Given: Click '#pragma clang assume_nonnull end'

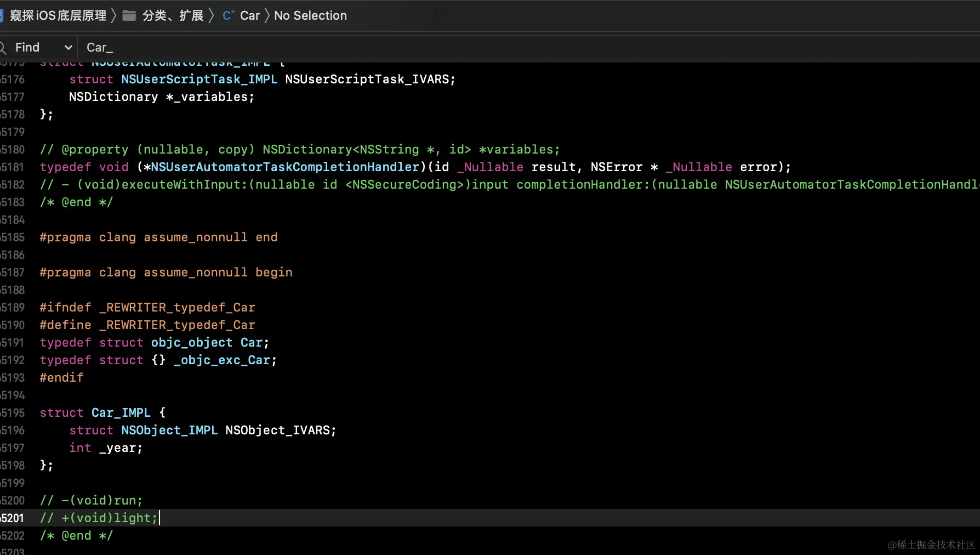Looking at the screenshot, I should coord(158,237).
